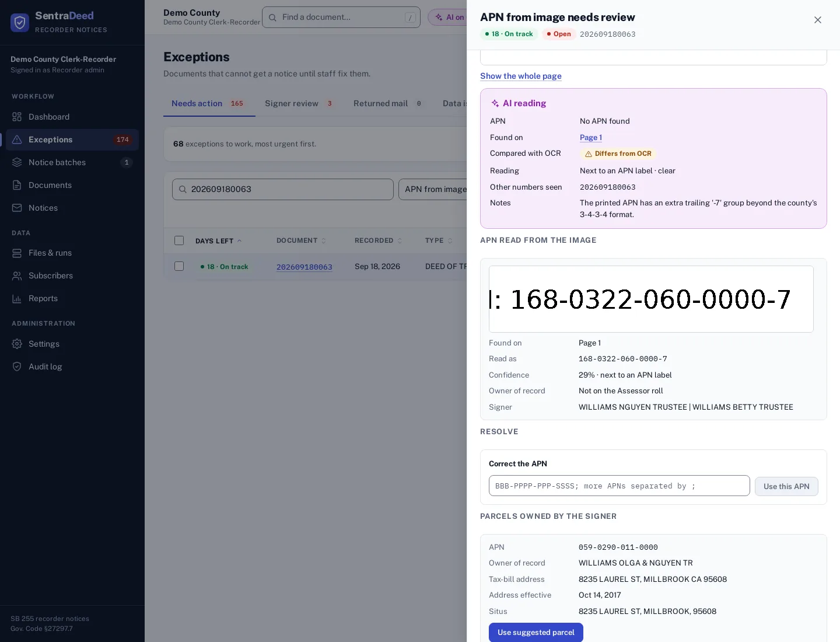Close the APN review panel
Screen dimensions: 840x642
coord(818,20)
